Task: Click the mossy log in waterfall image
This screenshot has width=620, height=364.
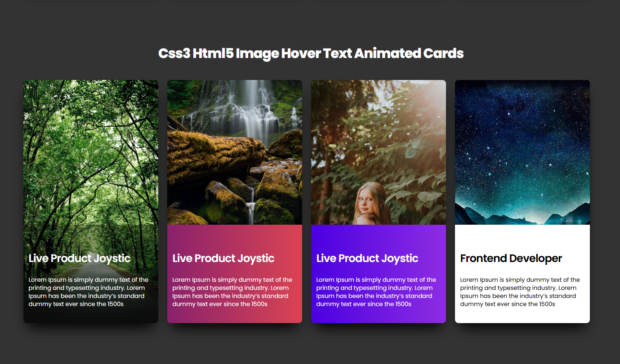Action: pos(216,153)
